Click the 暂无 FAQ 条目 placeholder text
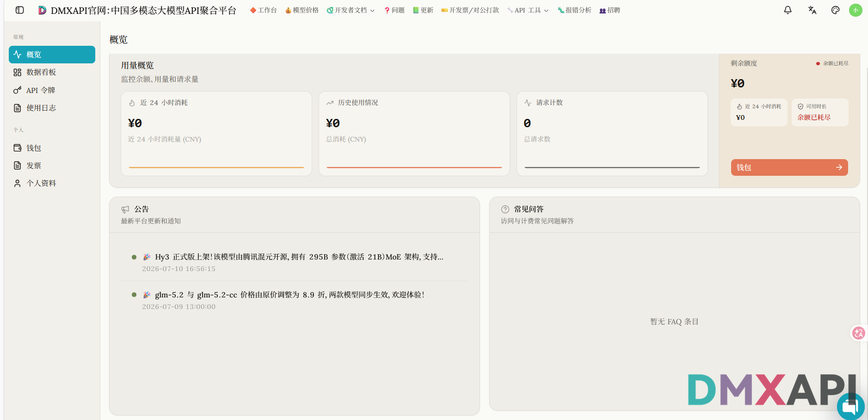The image size is (868, 420). (x=674, y=321)
